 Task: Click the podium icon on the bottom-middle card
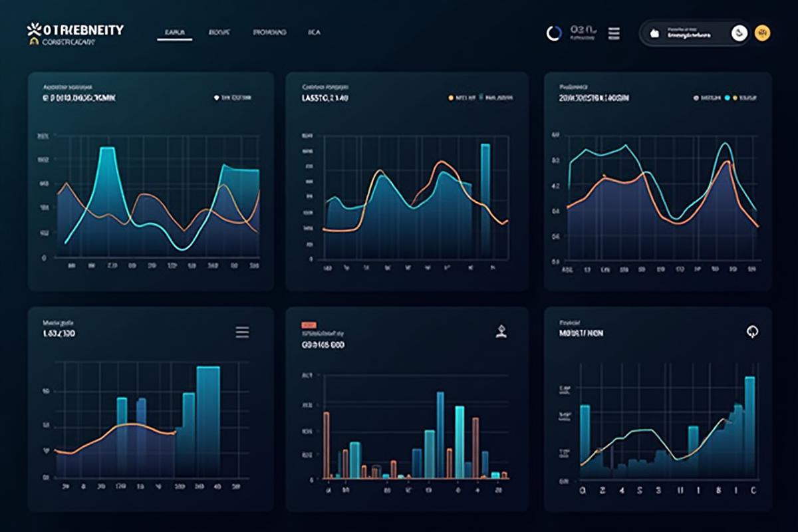pos(501,331)
